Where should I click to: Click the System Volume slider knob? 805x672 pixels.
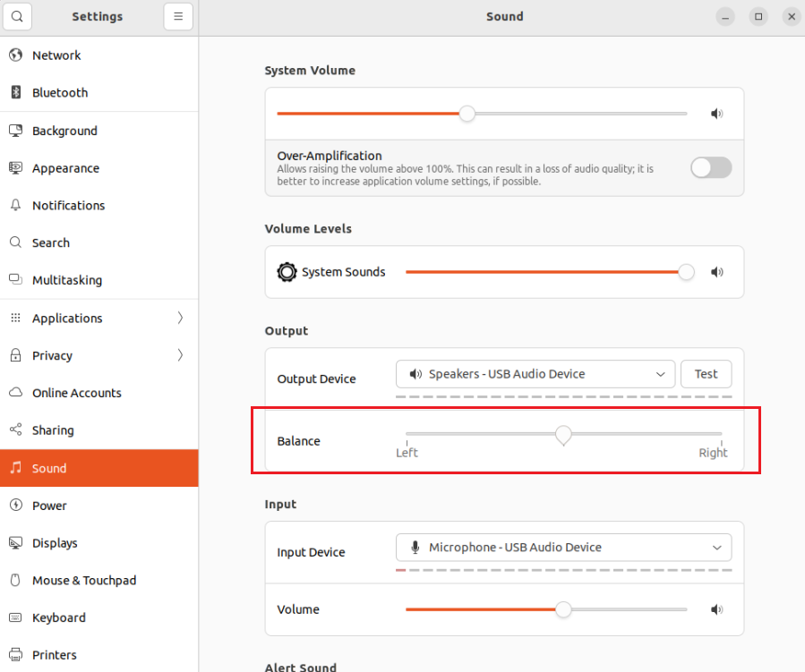(467, 114)
